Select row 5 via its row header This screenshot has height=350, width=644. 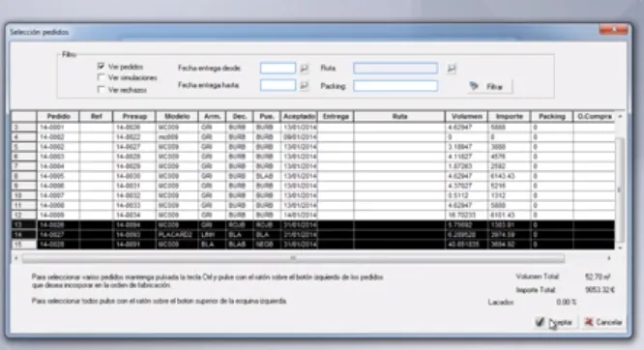tap(24, 147)
